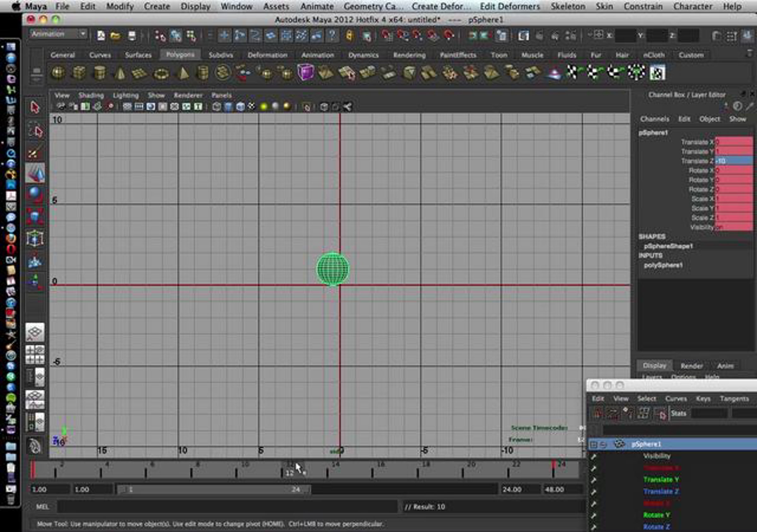Expand the pSphere1 node in Graph Editor outliner
The width and height of the screenshot is (757, 532).
594,444
